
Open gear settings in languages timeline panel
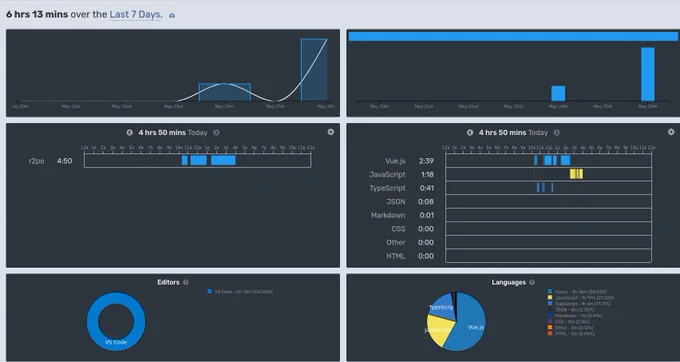(671, 132)
